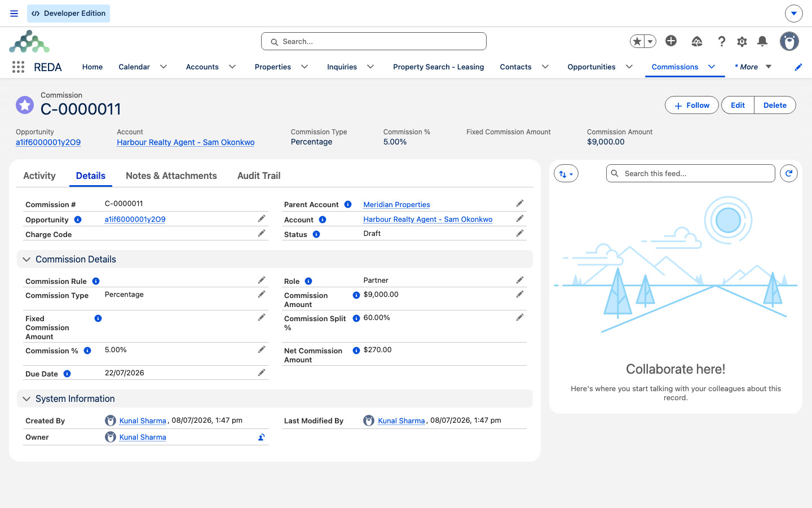
Task: Switch to the Activity tab
Action: pos(39,176)
